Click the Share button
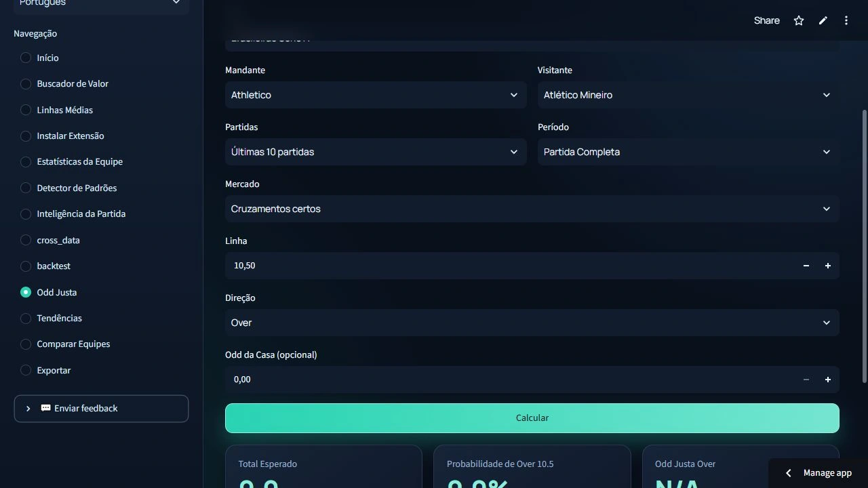Viewport: 868px width, 488px height. [x=767, y=20]
